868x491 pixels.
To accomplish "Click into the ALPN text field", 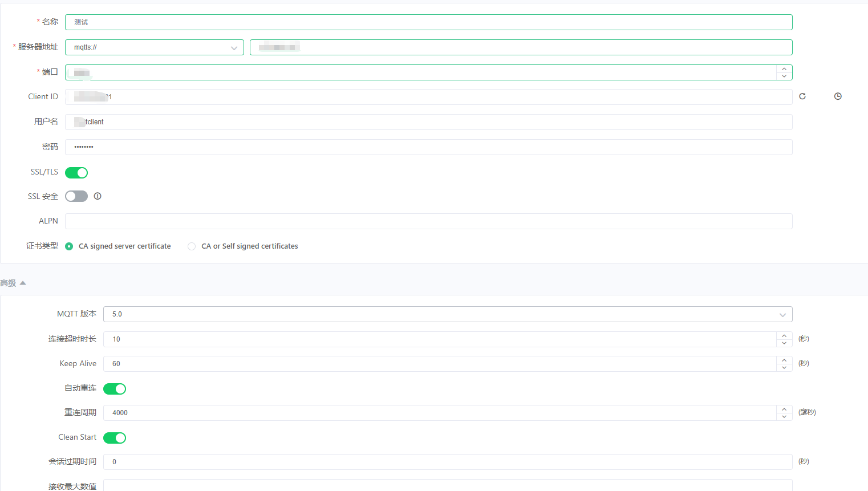I will [x=428, y=221].
